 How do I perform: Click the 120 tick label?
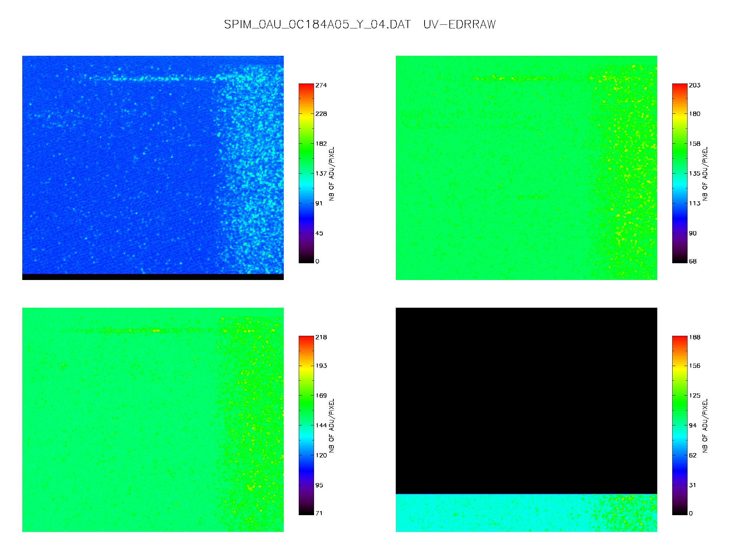(x=321, y=455)
